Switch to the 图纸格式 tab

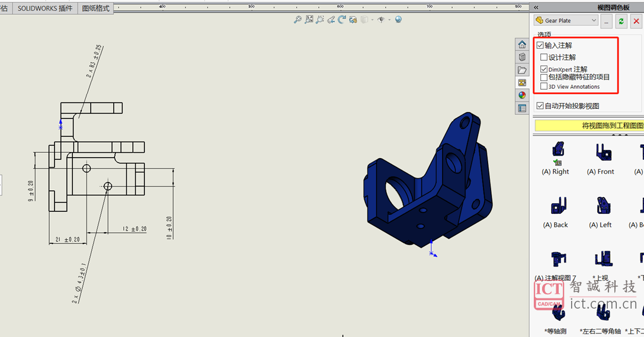(x=96, y=8)
